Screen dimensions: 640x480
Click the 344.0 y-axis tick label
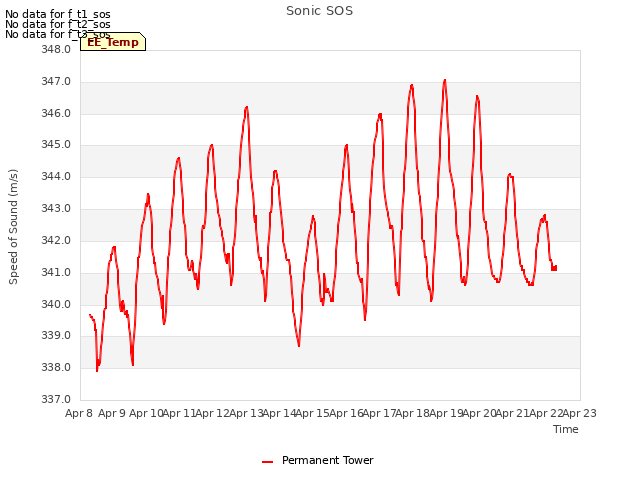point(56,177)
